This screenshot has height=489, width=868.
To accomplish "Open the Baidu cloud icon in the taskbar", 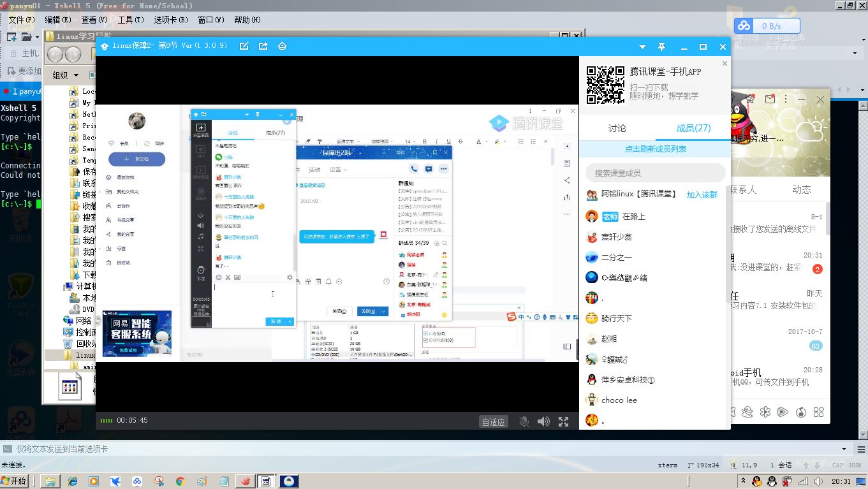I will [x=136, y=481].
